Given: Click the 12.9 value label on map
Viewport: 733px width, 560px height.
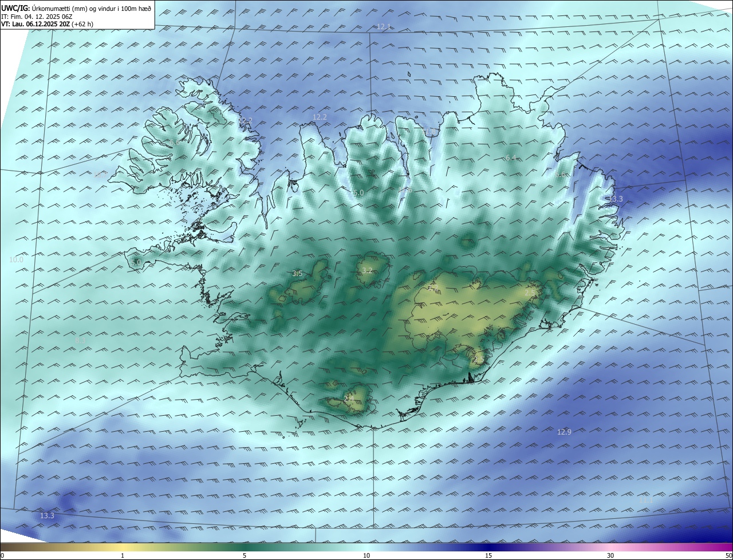Looking at the screenshot, I should coord(564,432).
